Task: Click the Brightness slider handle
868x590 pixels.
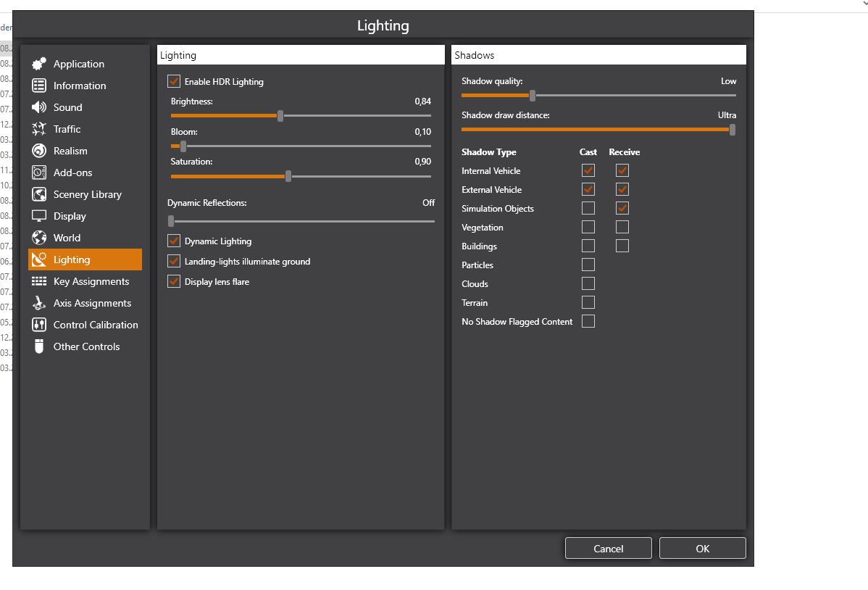Action: click(x=280, y=116)
